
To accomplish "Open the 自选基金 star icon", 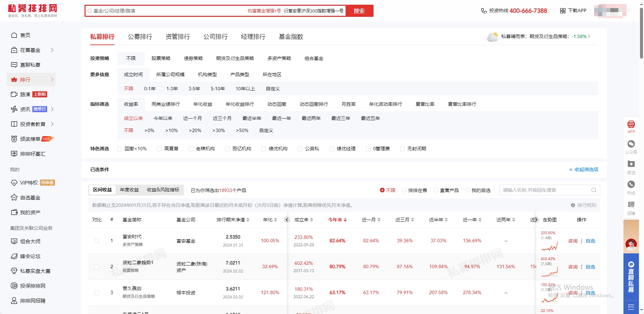I will (14, 197).
